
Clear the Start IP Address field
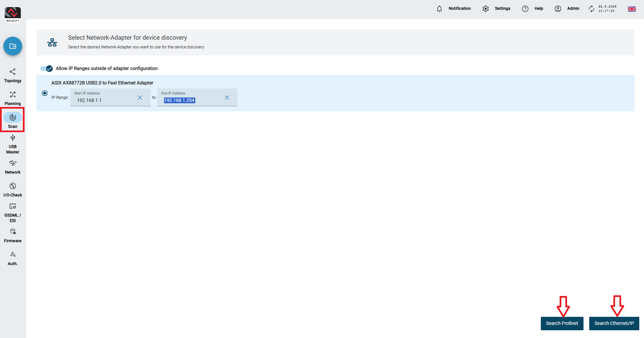tap(140, 98)
